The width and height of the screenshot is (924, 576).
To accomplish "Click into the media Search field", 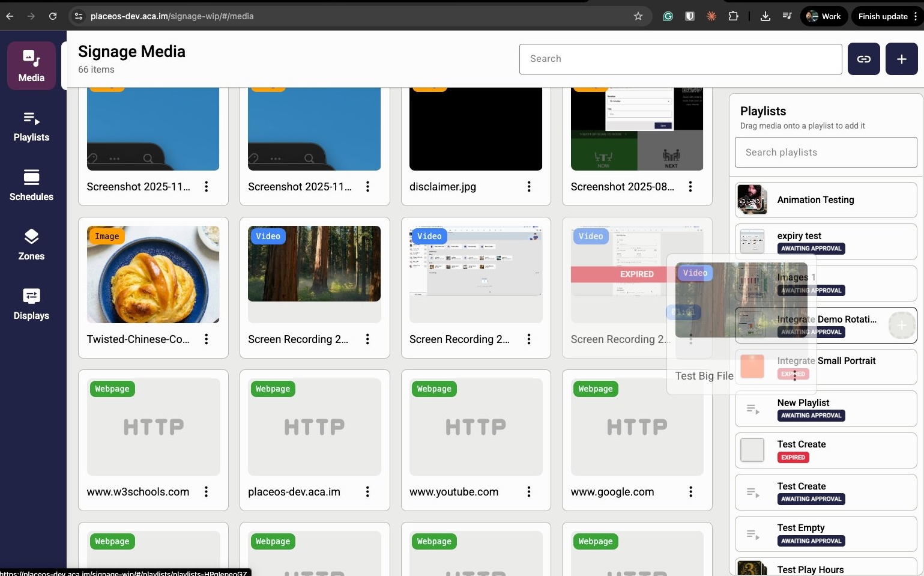I will click(680, 59).
